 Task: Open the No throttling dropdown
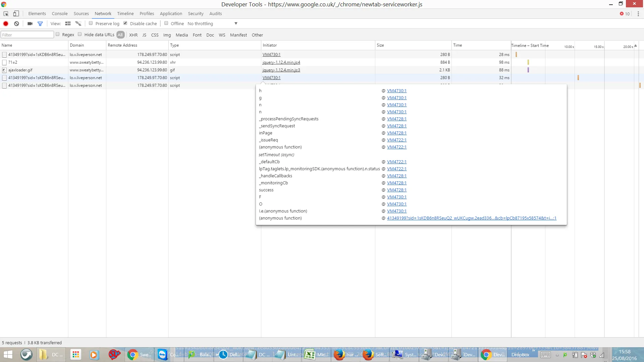(x=212, y=23)
